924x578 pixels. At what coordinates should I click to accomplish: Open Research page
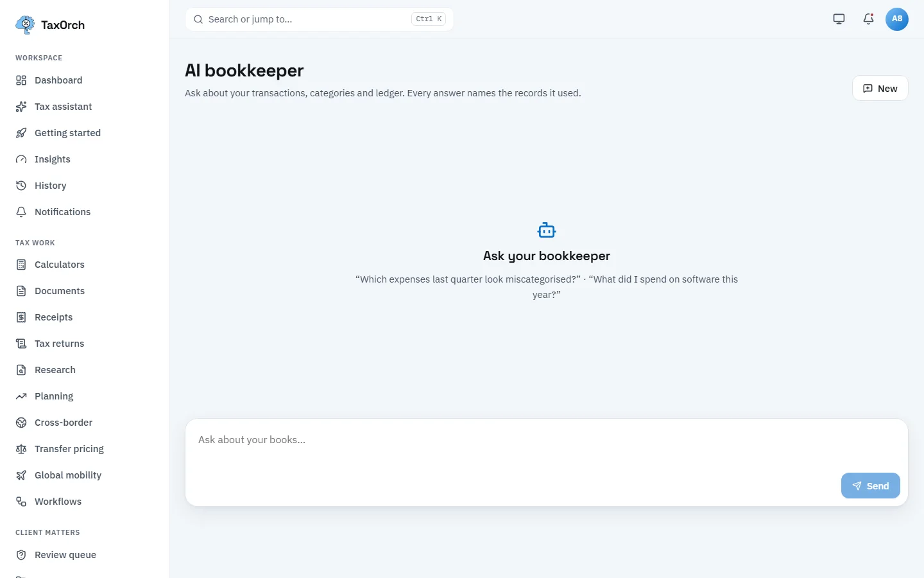(84, 370)
